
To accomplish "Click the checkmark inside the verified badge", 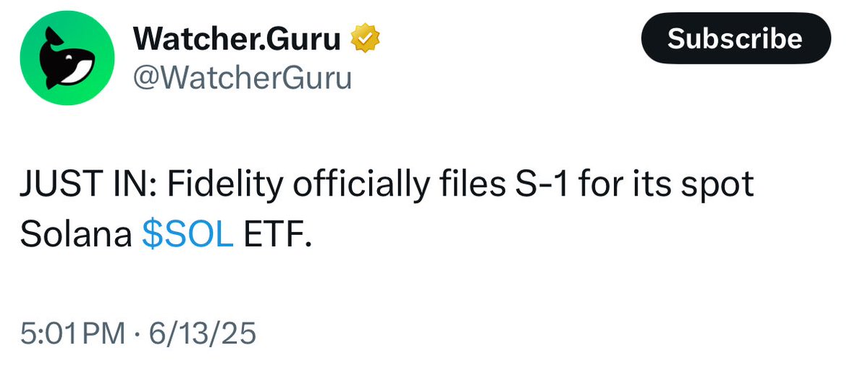I will pyautogui.click(x=366, y=39).
